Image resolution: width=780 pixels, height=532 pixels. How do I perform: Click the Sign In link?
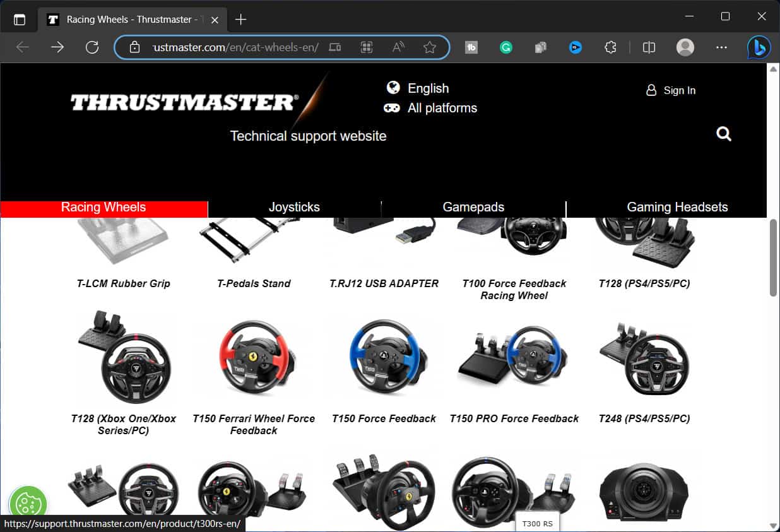tap(671, 90)
